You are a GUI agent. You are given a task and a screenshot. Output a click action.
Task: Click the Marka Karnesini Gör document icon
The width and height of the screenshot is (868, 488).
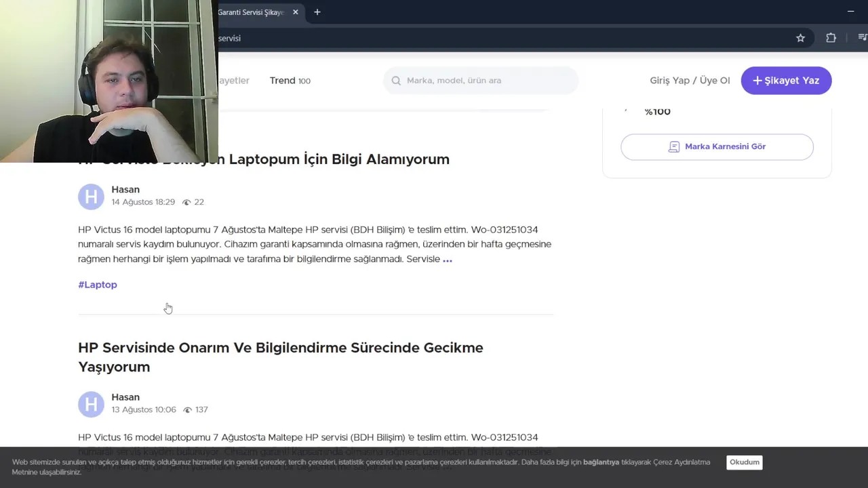click(x=674, y=146)
